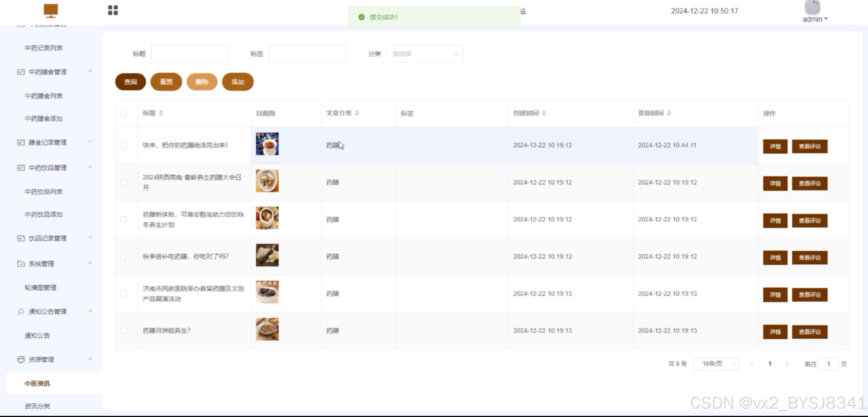Sort by 更新时间 column arrows
868x417 pixels.
(669, 113)
